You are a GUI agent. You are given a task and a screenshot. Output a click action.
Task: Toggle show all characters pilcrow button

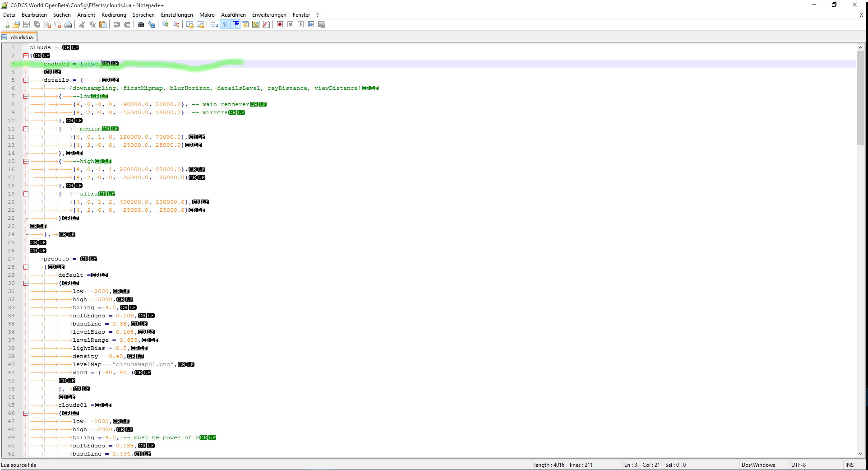[225, 24]
